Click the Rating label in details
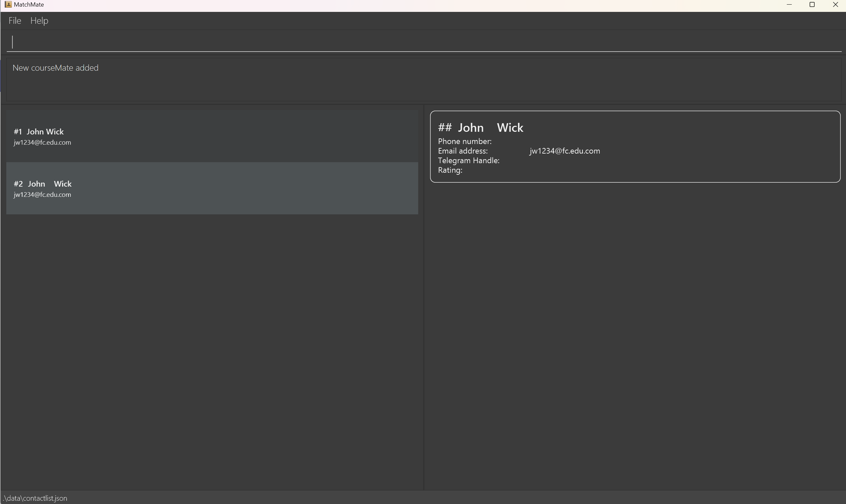This screenshot has width=846, height=504. [450, 170]
